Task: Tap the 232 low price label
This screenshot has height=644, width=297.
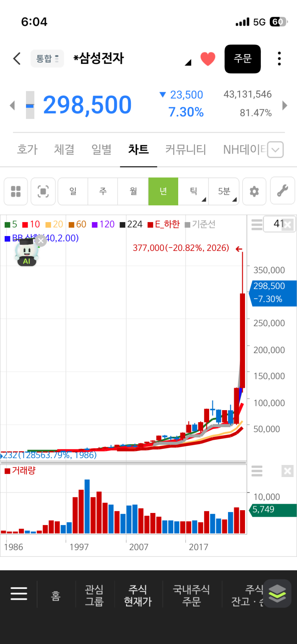Action: pyautogui.click(x=49, y=455)
